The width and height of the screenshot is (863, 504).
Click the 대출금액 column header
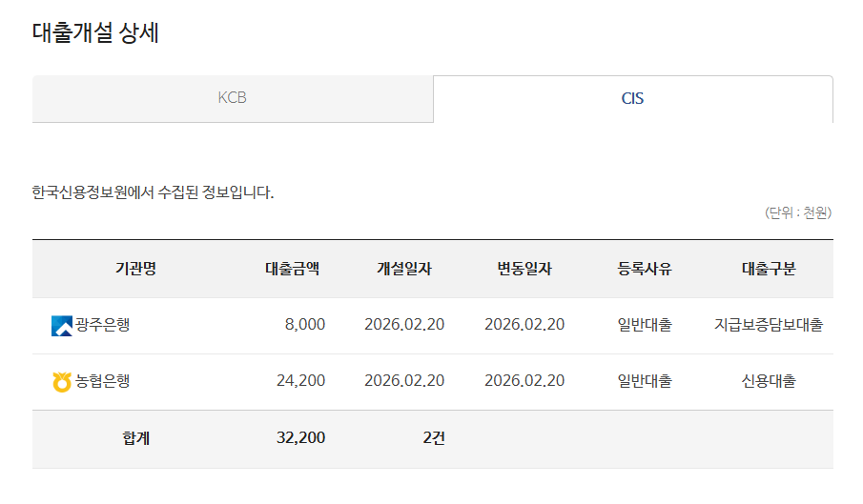point(292,269)
